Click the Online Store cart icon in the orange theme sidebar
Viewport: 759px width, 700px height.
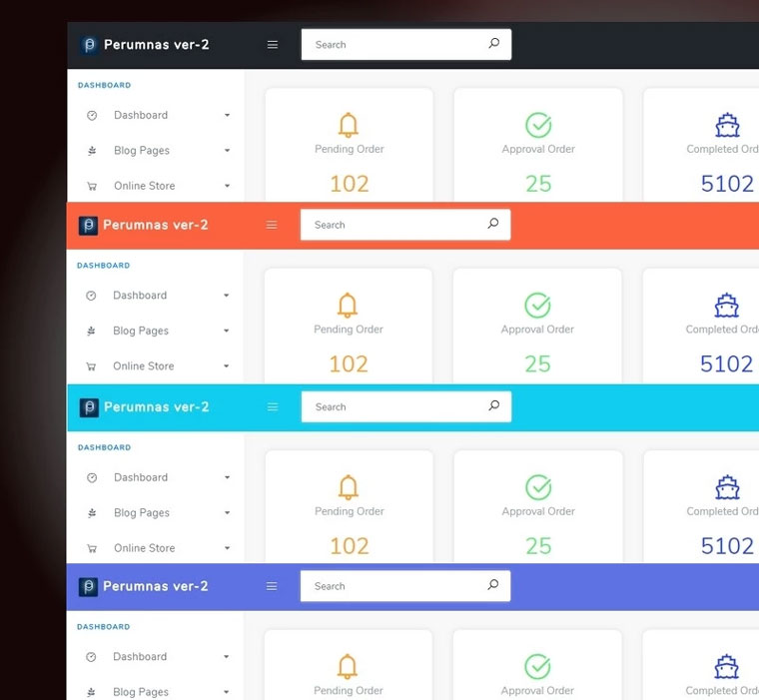91,366
